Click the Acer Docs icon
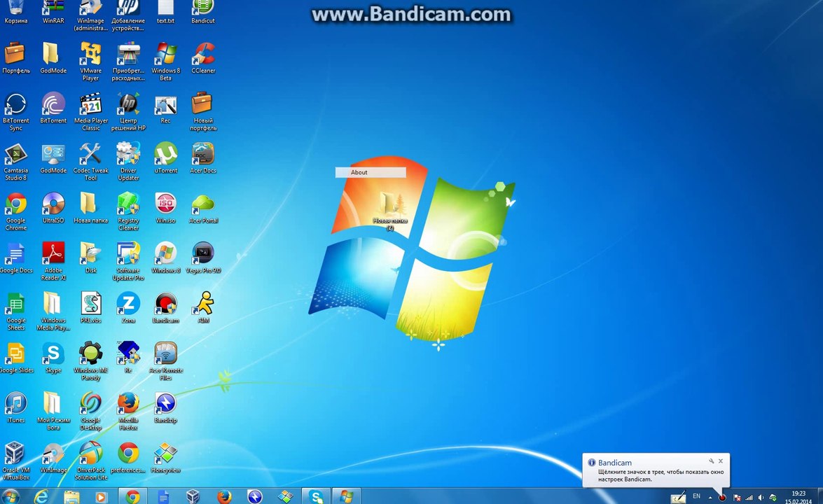Screen dimensions: 823x504 click(203, 157)
